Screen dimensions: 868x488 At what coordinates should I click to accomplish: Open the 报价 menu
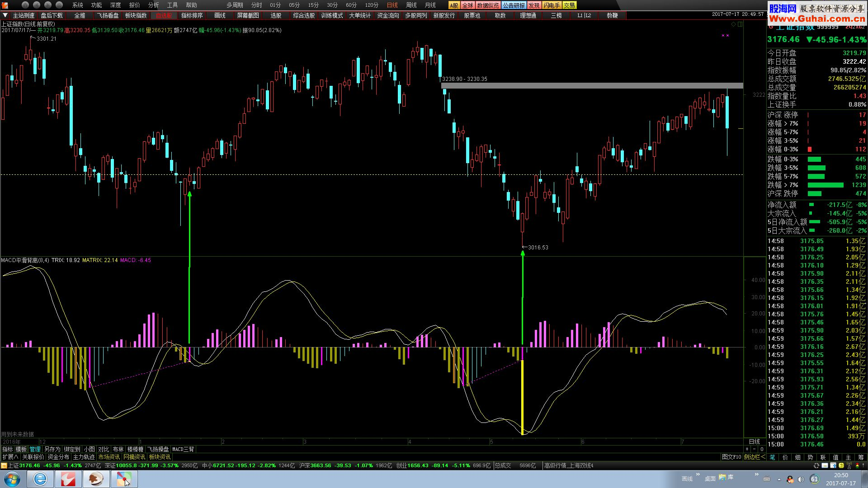[x=135, y=5]
